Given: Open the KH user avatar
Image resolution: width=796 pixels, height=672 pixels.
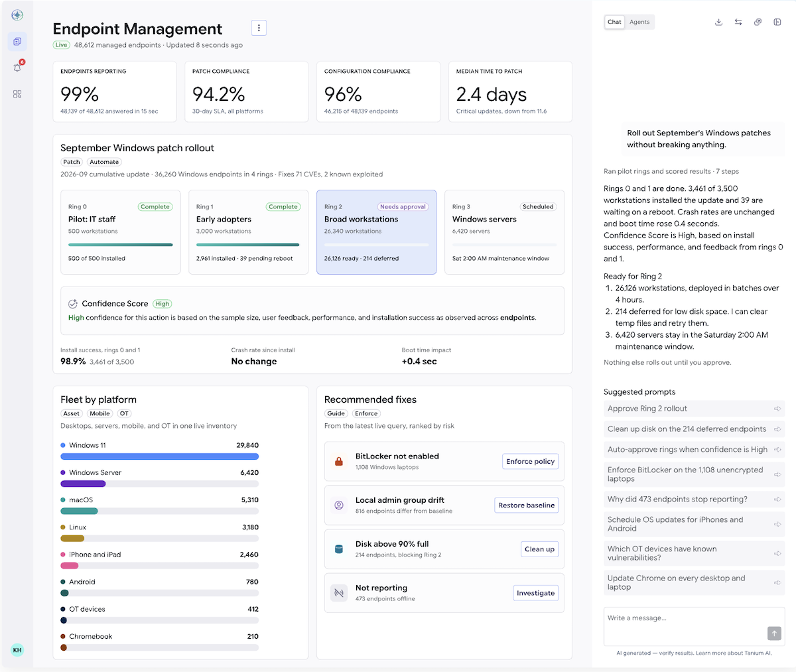Looking at the screenshot, I should (x=17, y=650).
